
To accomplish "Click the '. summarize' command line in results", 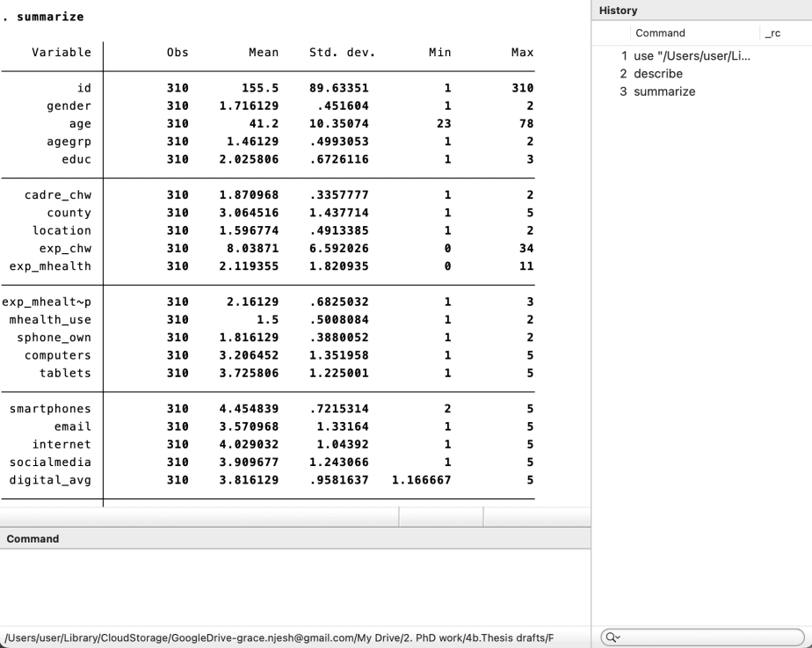I will (x=44, y=17).
